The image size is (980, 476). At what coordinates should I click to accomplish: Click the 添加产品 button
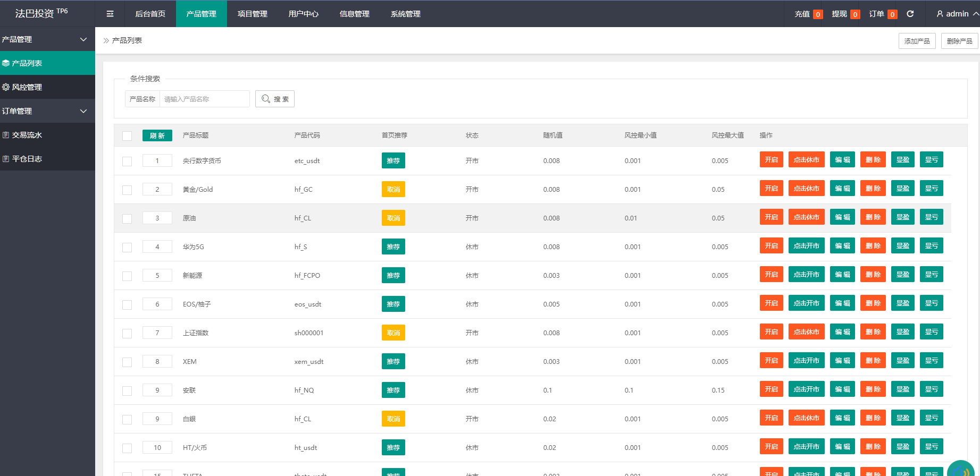917,41
